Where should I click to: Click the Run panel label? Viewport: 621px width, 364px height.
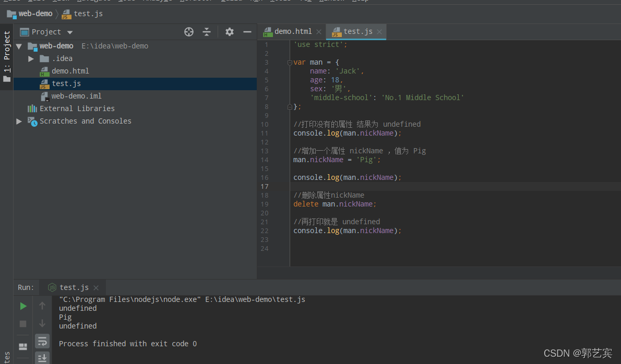point(26,288)
